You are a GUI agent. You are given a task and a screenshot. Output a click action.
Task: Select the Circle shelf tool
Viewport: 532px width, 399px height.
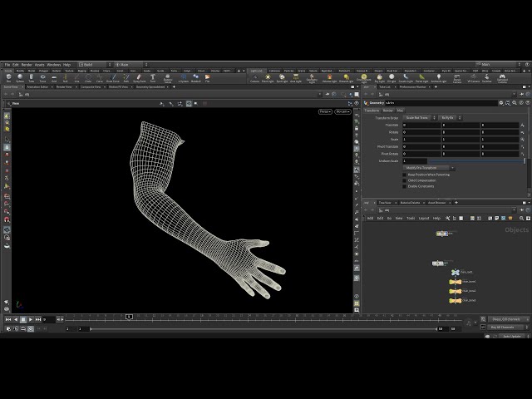tap(88, 78)
